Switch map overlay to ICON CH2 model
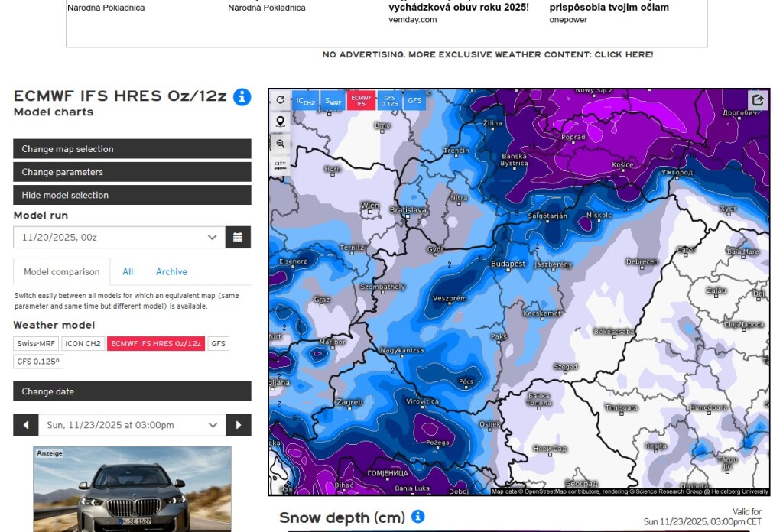This screenshot has width=783, height=532. pyautogui.click(x=305, y=101)
